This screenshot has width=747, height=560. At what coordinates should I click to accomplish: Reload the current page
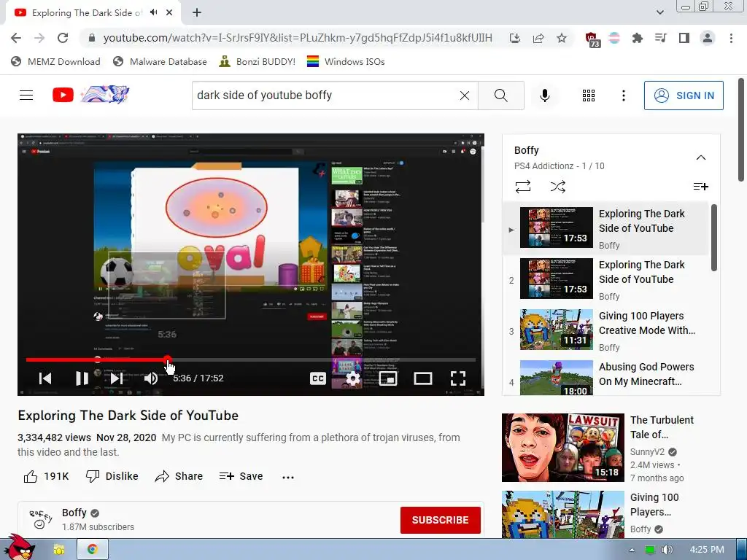(x=63, y=38)
